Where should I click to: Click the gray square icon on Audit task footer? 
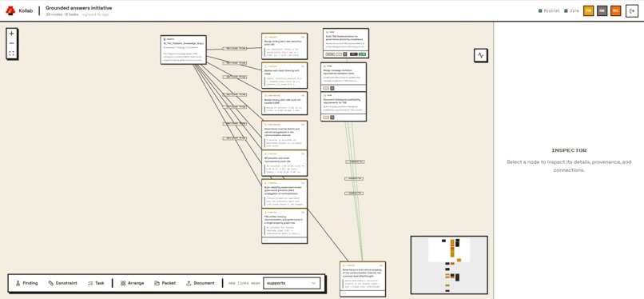tap(345, 54)
